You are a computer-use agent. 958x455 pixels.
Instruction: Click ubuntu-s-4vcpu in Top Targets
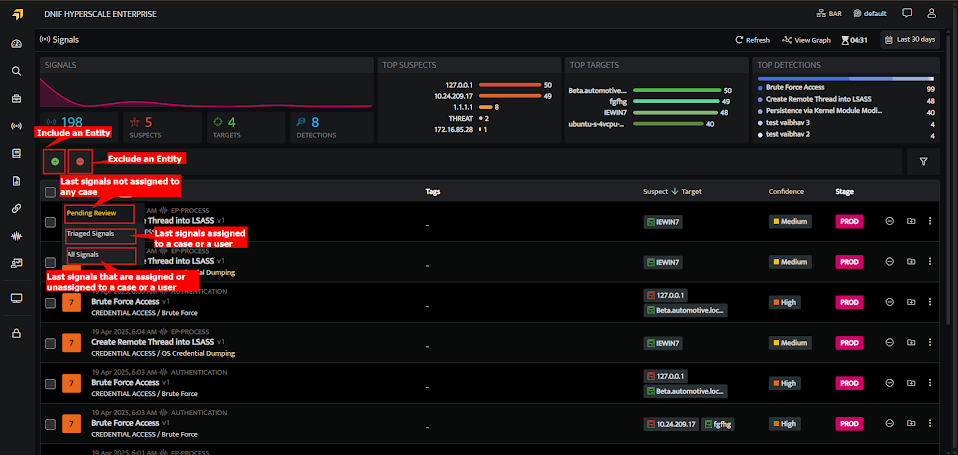coord(598,124)
